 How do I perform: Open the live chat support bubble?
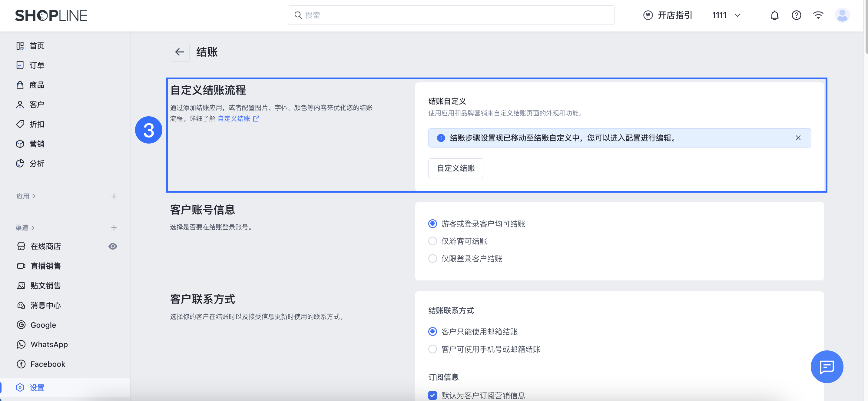827,367
